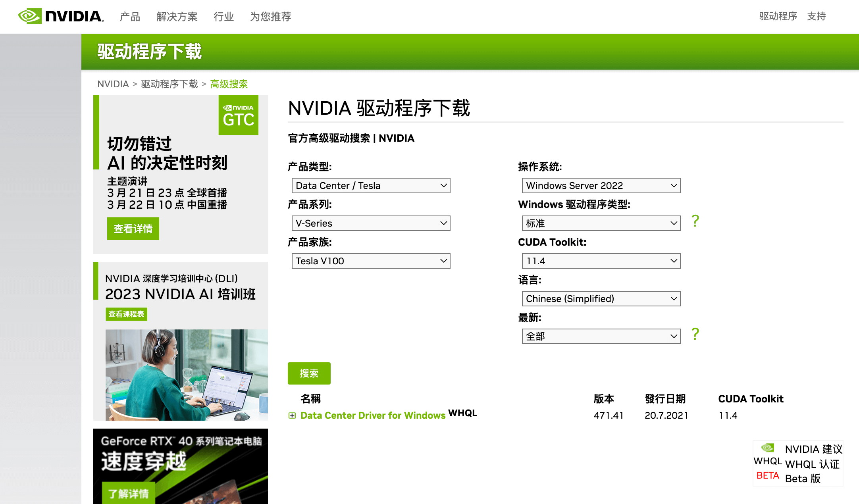Open the Chinese (Simplified) language dropdown
Screen dimensions: 859x504
[x=601, y=299]
